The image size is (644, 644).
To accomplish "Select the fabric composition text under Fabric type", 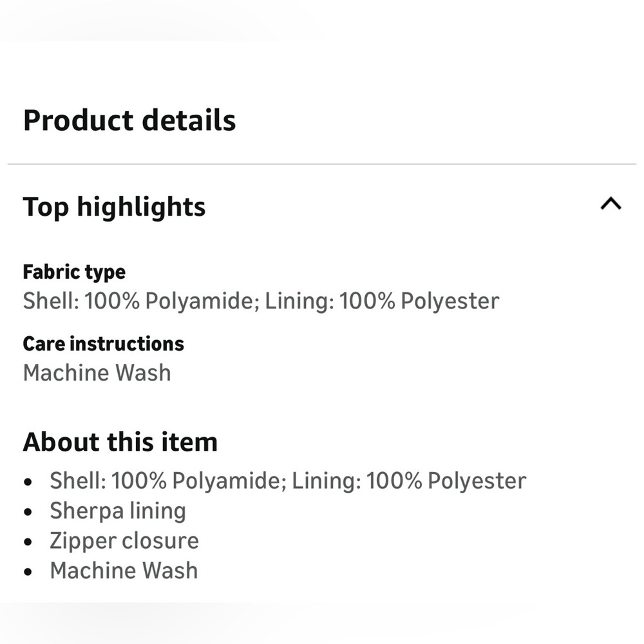I will coord(261,301).
